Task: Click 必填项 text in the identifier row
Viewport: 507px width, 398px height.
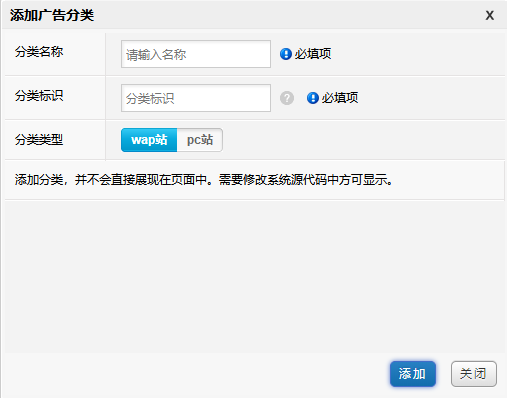Action: (340, 98)
